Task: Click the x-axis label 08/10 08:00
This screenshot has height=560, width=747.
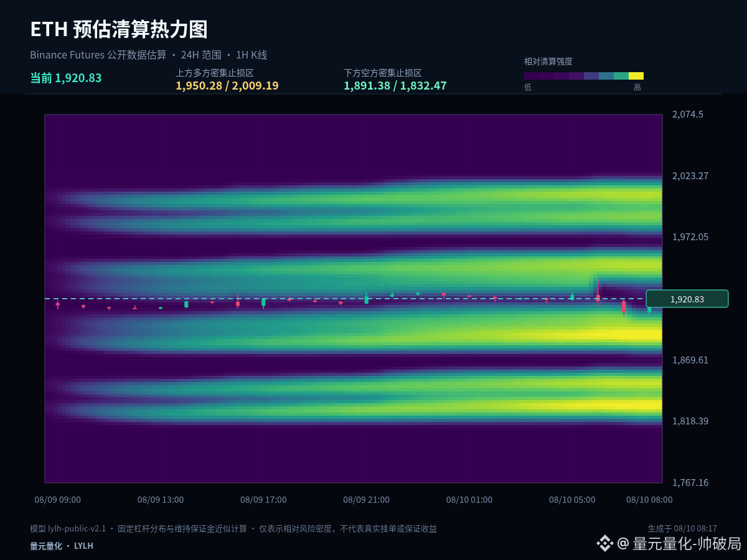Action: pyautogui.click(x=649, y=500)
